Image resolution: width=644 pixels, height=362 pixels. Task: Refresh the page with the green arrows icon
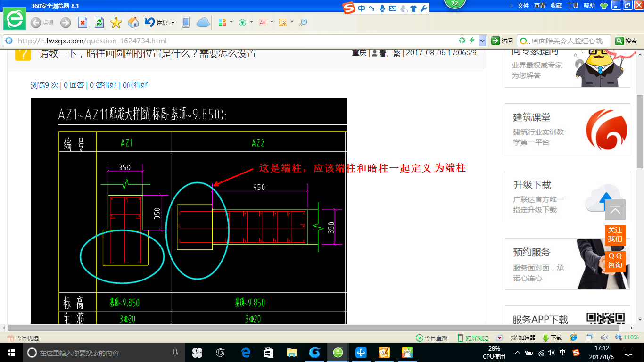99,23
